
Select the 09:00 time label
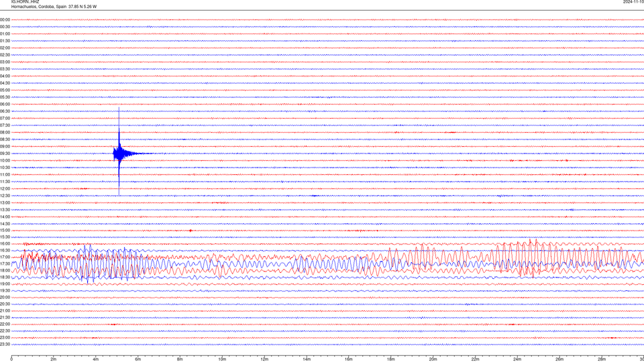click(5, 147)
